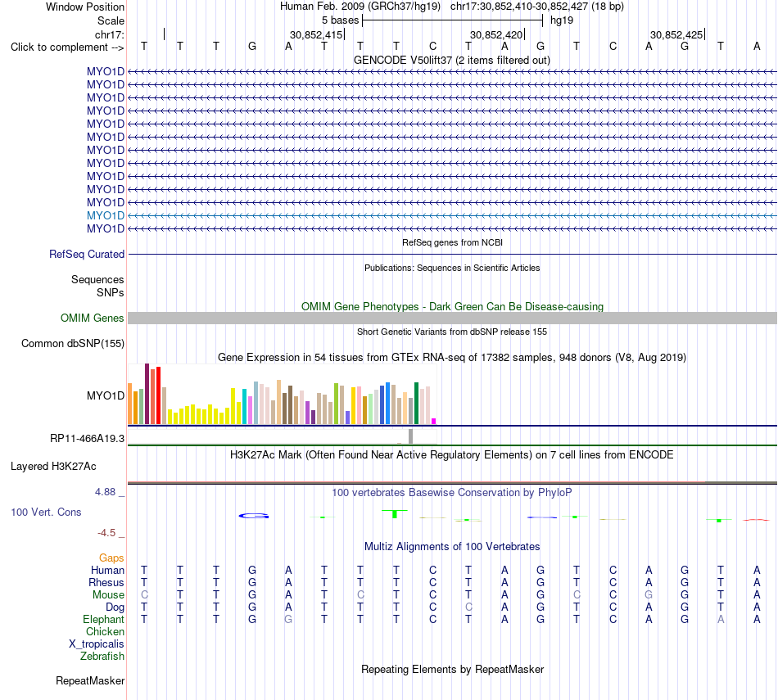Click the 'SNPs' label under Sequences
Image resolution: width=778 pixels, height=700 pixels.
click(x=111, y=293)
